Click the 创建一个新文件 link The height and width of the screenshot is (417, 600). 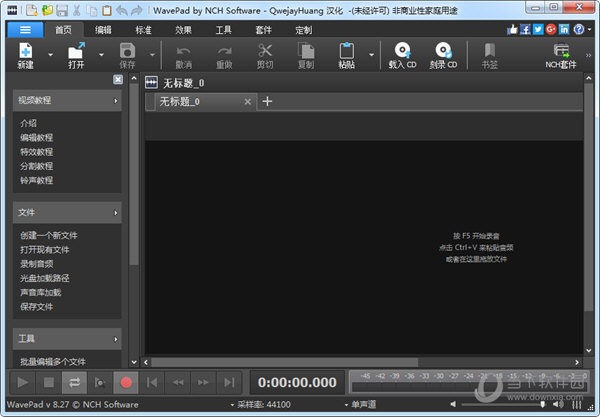(x=49, y=236)
